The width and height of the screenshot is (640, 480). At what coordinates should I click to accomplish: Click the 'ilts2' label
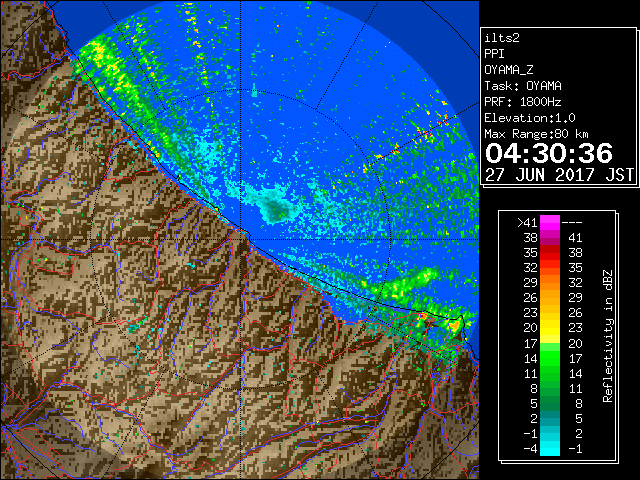(502, 38)
